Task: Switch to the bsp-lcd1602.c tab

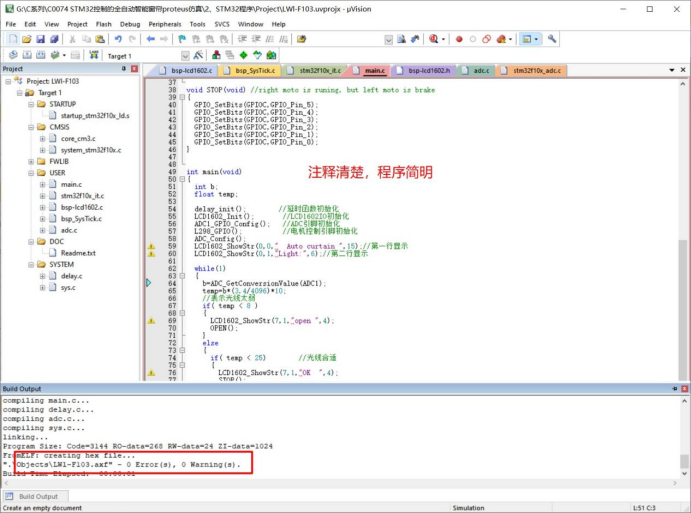Action: pyautogui.click(x=186, y=71)
